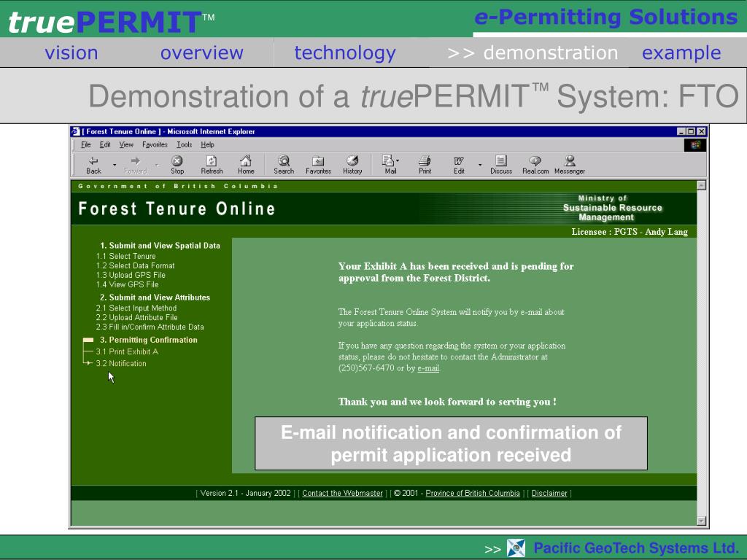Viewport: 747px width, 560px height.
Task: Open the Disclaimer footer link
Action: (549, 494)
